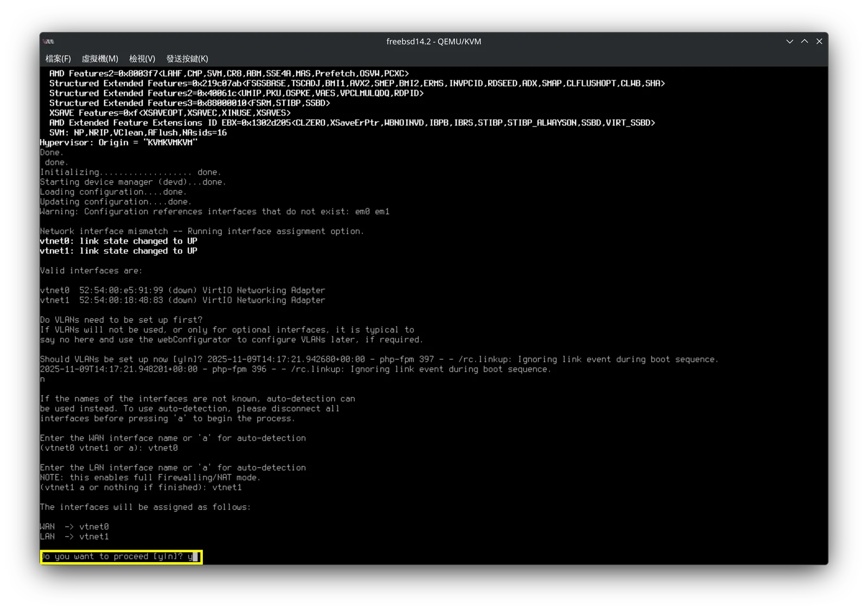
Task: Click 'Starting device manager (devd)...done.'
Action: coord(133,182)
